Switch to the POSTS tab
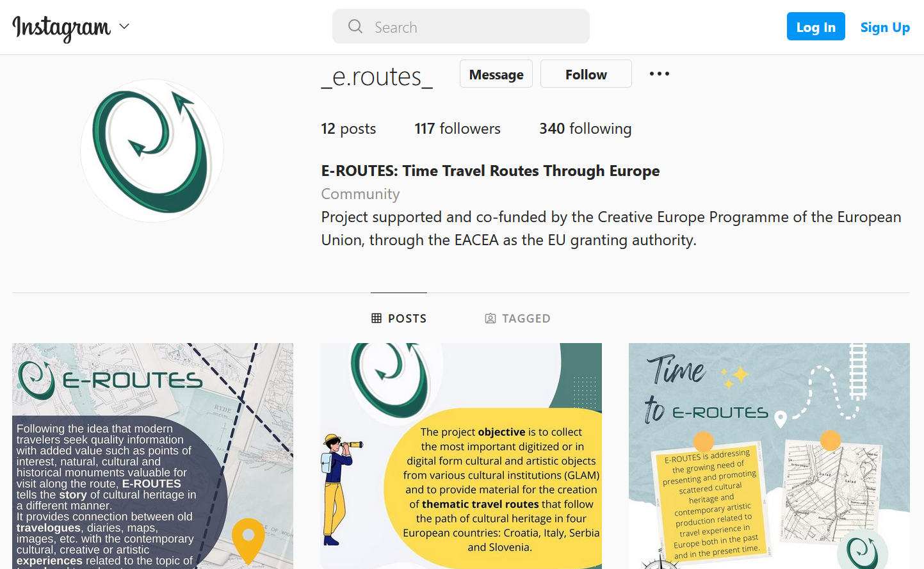 [399, 318]
